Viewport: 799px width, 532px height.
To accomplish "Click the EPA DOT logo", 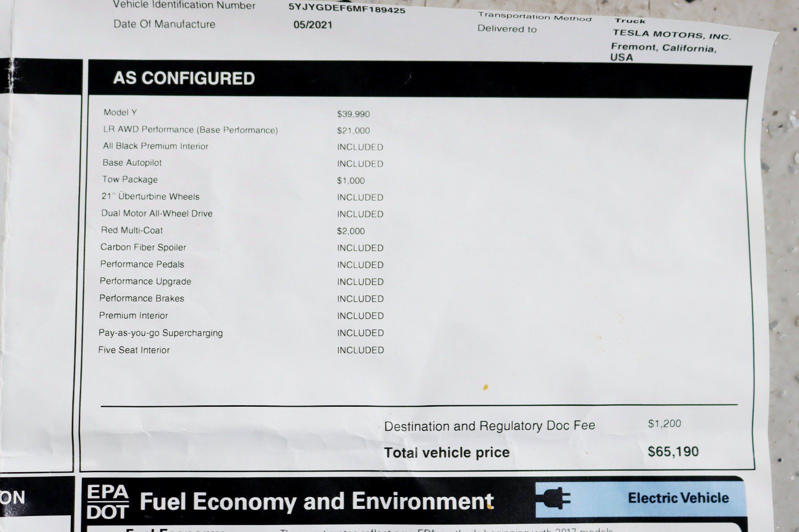I will [x=107, y=502].
